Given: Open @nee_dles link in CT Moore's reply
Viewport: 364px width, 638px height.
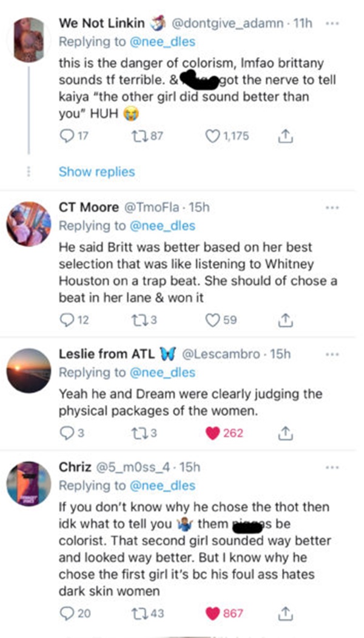Looking at the screenshot, I should point(163,226).
